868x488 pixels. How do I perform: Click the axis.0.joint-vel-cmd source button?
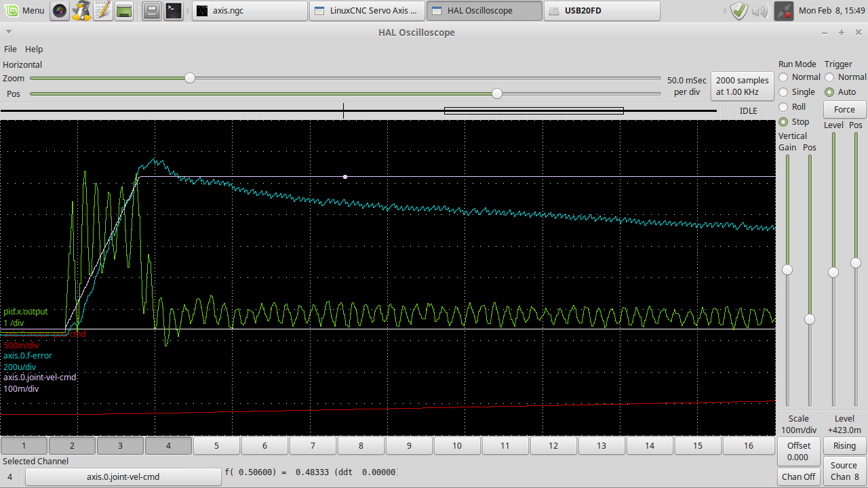coord(123,476)
